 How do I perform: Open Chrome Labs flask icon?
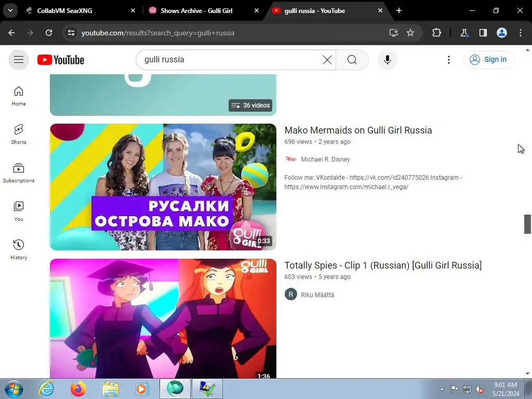(x=464, y=33)
